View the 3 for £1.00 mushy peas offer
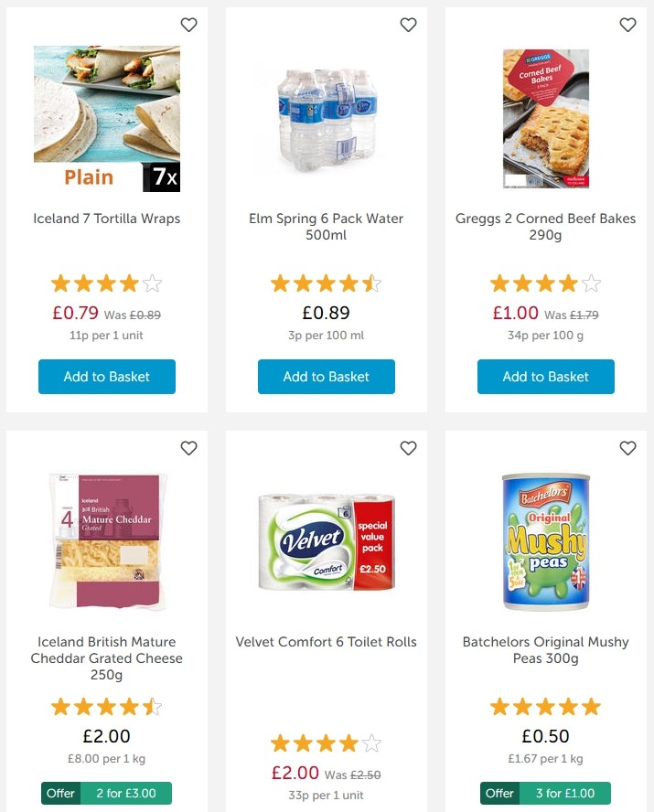This screenshot has height=812, width=654. tap(546, 793)
